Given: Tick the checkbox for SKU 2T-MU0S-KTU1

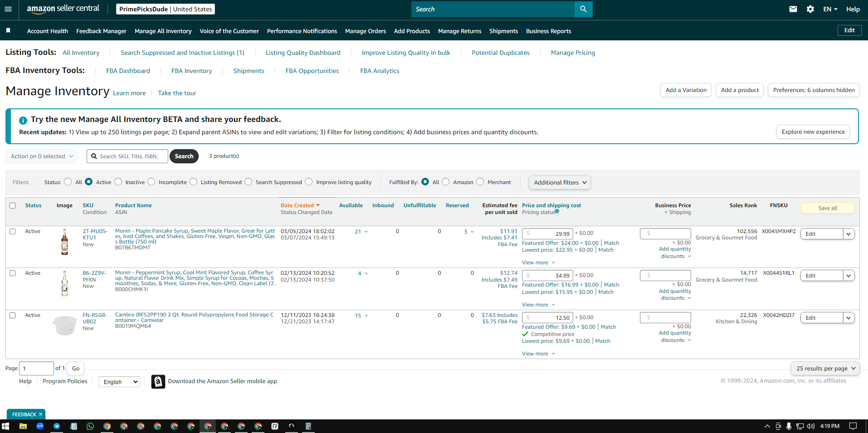Looking at the screenshot, I should 13,231.
